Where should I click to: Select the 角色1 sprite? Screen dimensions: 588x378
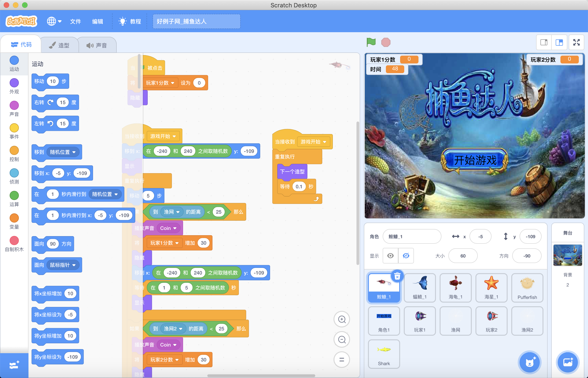384,321
